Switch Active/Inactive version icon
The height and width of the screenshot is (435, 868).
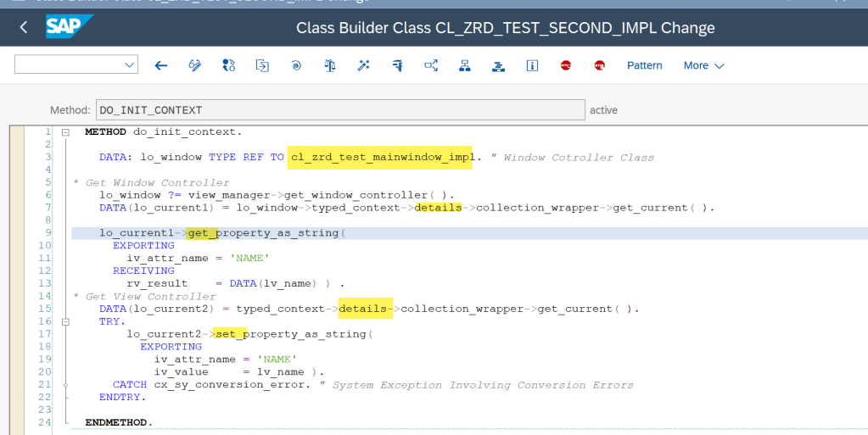tap(228, 65)
